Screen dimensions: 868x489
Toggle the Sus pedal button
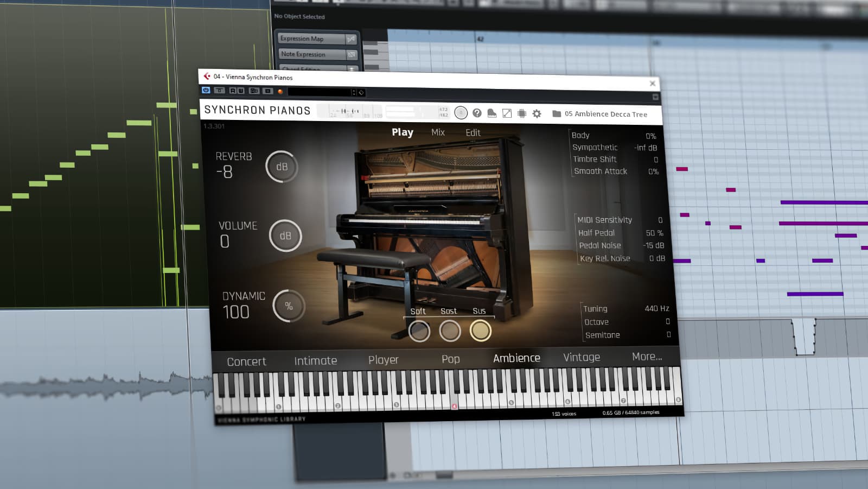(481, 331)
